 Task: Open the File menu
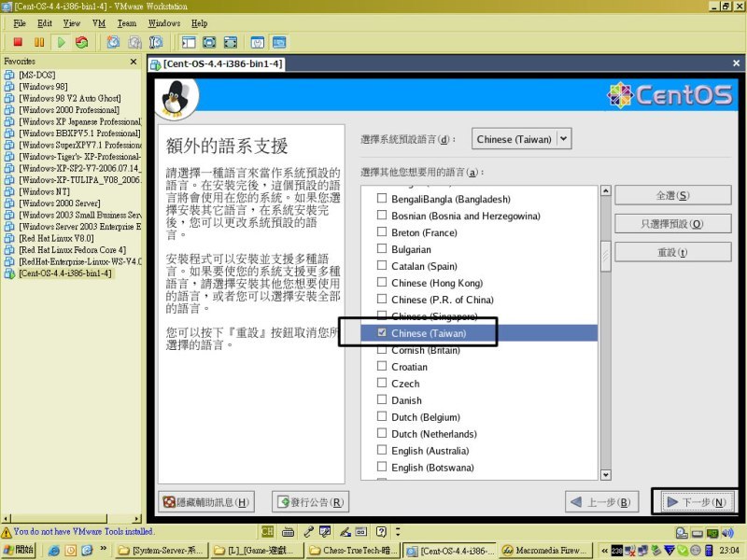20,23
